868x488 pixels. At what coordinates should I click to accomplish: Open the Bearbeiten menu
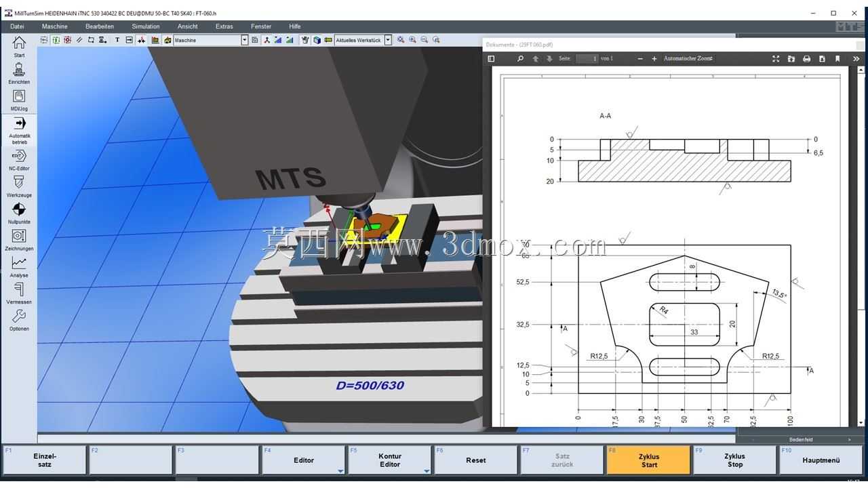(99, 26)
